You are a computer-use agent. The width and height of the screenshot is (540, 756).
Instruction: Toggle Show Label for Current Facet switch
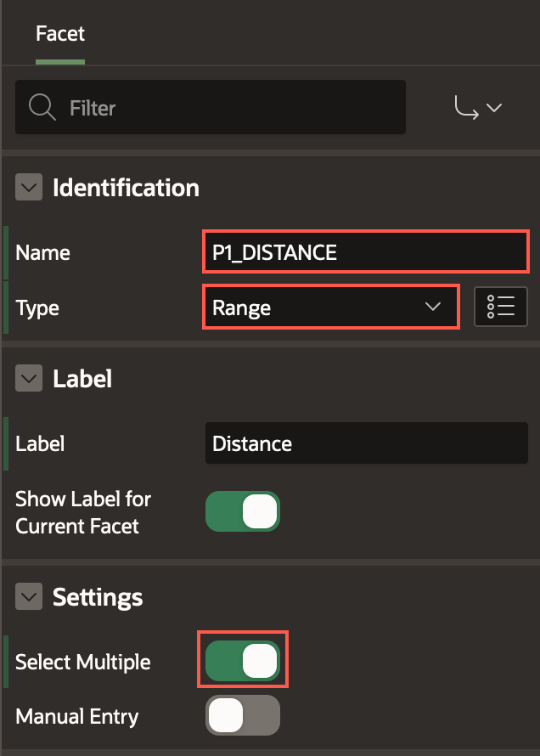[x=243, y=512]
